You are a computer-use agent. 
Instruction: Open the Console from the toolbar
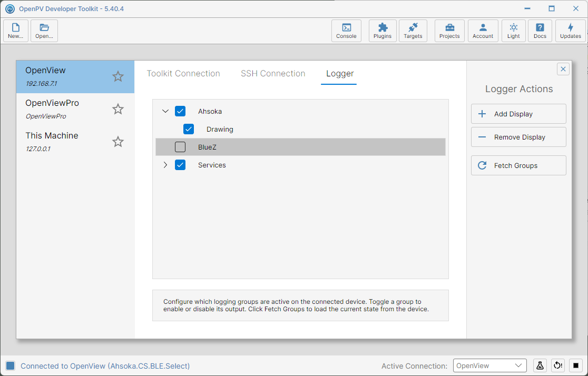(x=346, y=31)
